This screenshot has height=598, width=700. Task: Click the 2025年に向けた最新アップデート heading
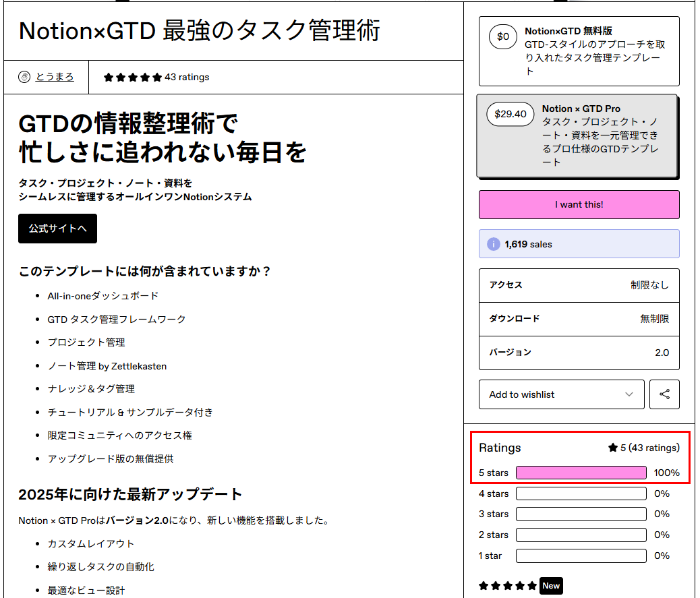point(130,494)
